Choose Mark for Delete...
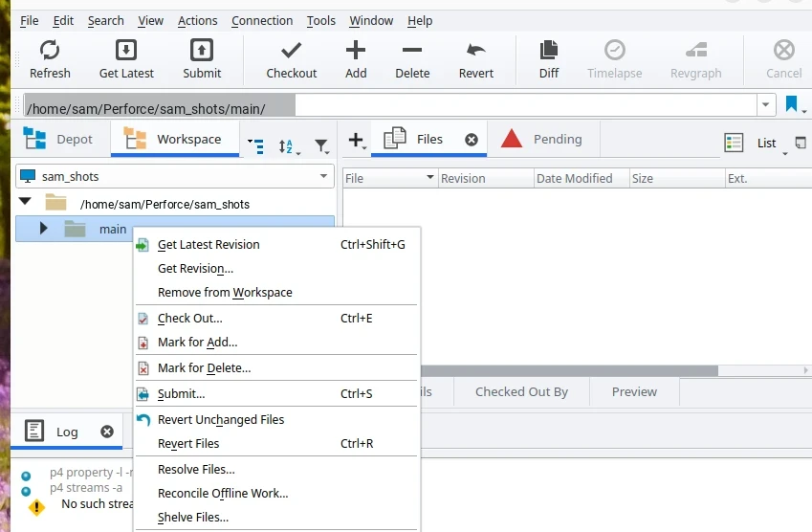 [276, 367]
